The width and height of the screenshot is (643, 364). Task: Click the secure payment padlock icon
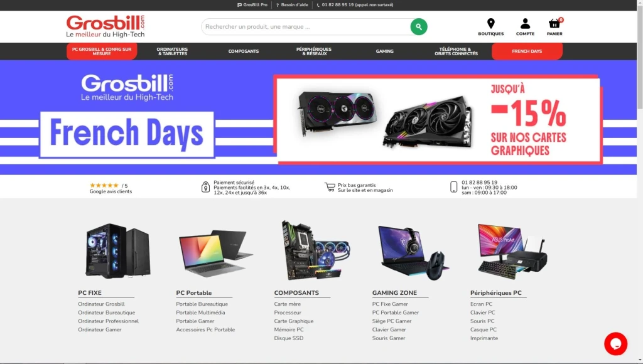point(205,187)
